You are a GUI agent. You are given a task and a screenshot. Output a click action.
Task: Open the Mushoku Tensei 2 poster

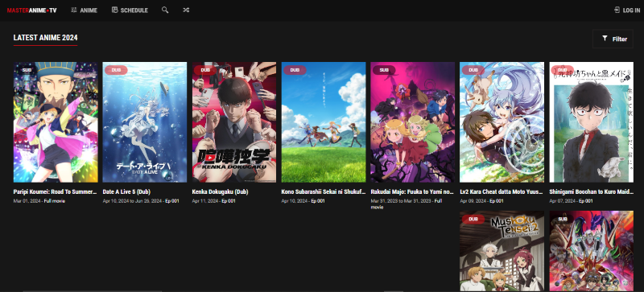click(502, 251)
